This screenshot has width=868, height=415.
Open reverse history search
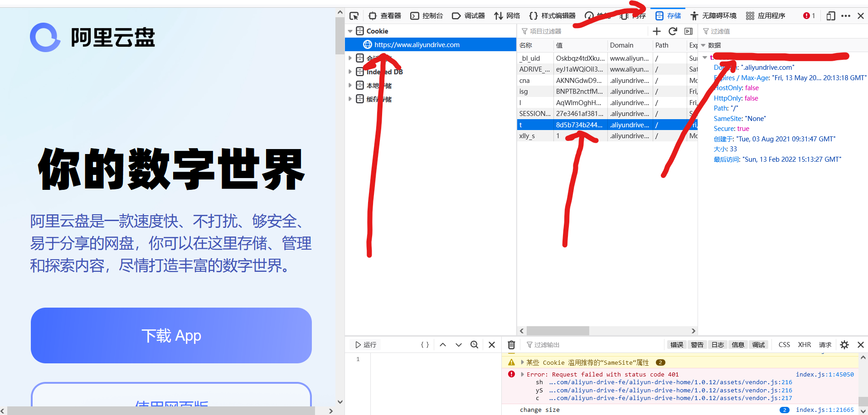click(x=475, y=345)
